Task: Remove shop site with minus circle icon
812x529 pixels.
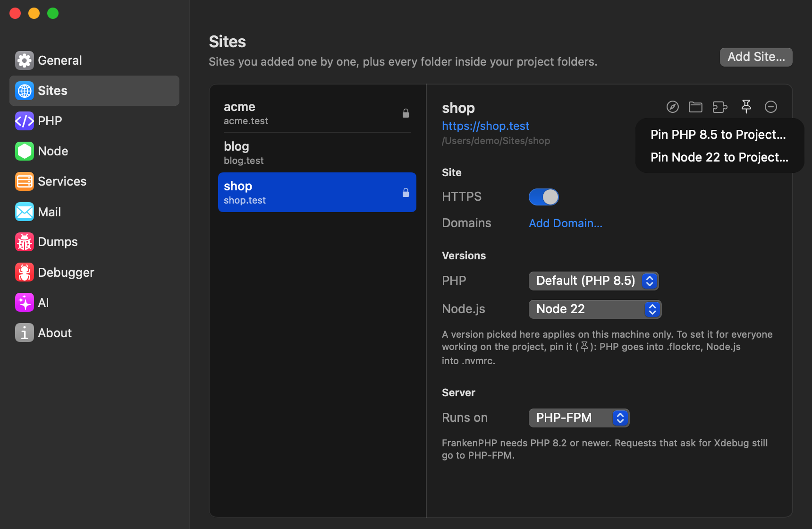Action: click(771, 107)
